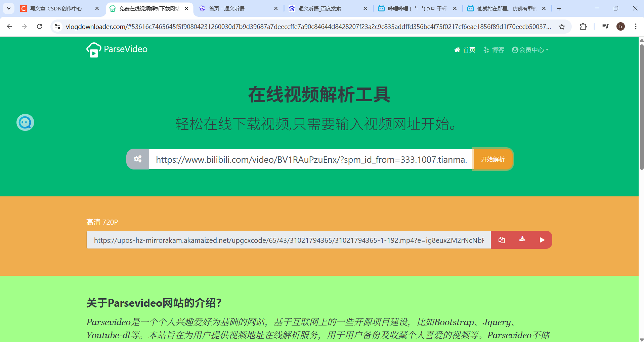Click the page vertical scrollbar thumb
This screenshot has width=644, height=342.
[641, 107]
